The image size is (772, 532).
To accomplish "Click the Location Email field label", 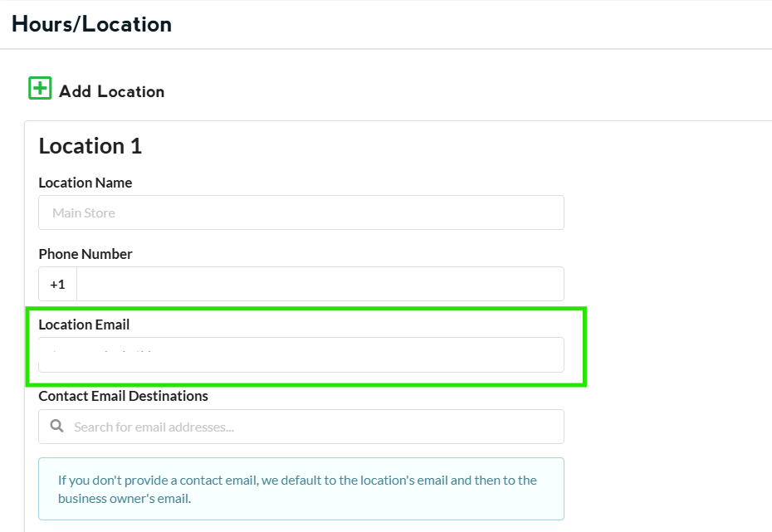I will click(x=84, y=325).
